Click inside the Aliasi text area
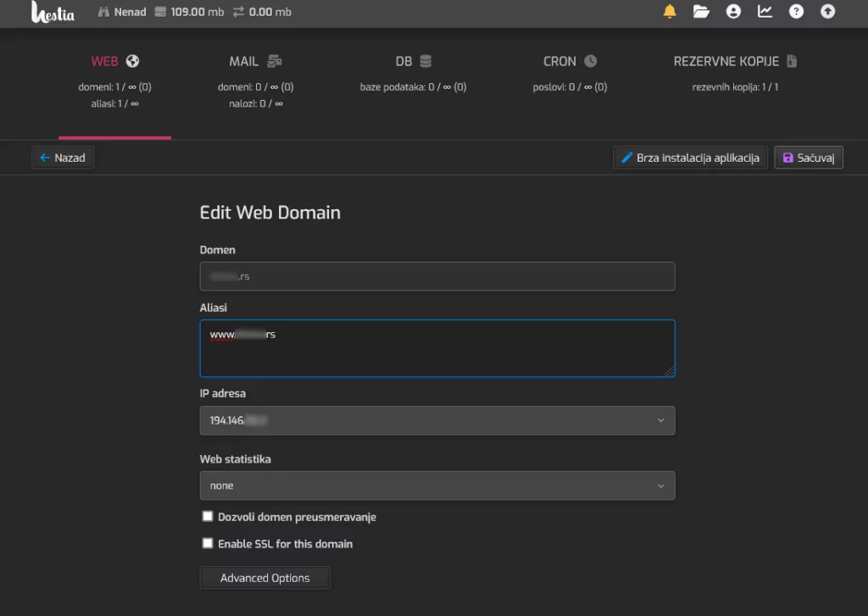The height and width of the screenshot is (616, 868). pos(437,349)
